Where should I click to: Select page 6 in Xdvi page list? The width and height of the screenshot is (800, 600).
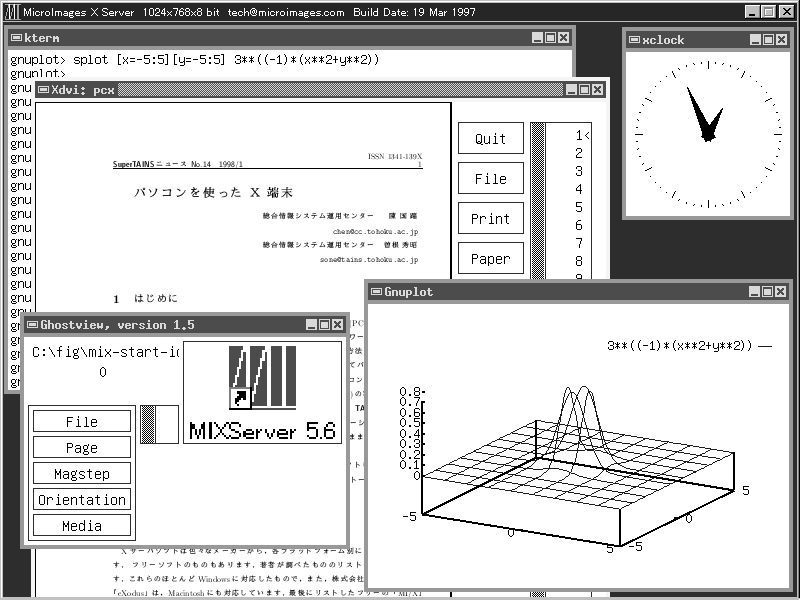(579, 225)
